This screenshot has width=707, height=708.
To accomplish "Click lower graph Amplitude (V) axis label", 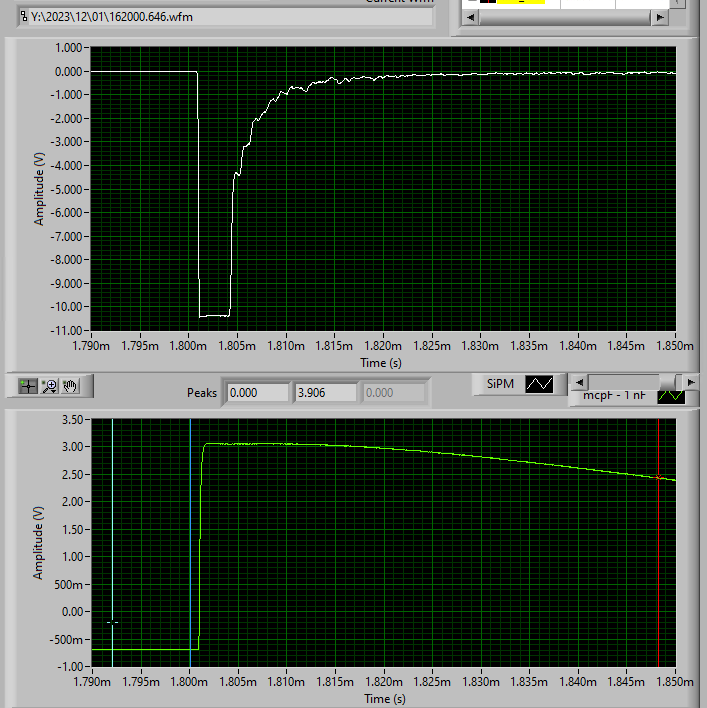I will (x=38, y=543).
